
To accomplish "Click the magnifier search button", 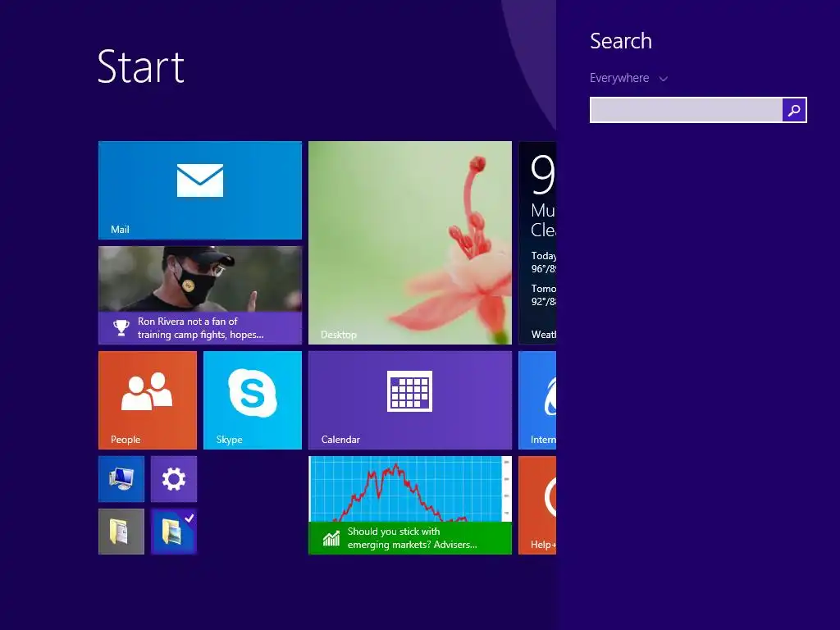I will point(794,110).
